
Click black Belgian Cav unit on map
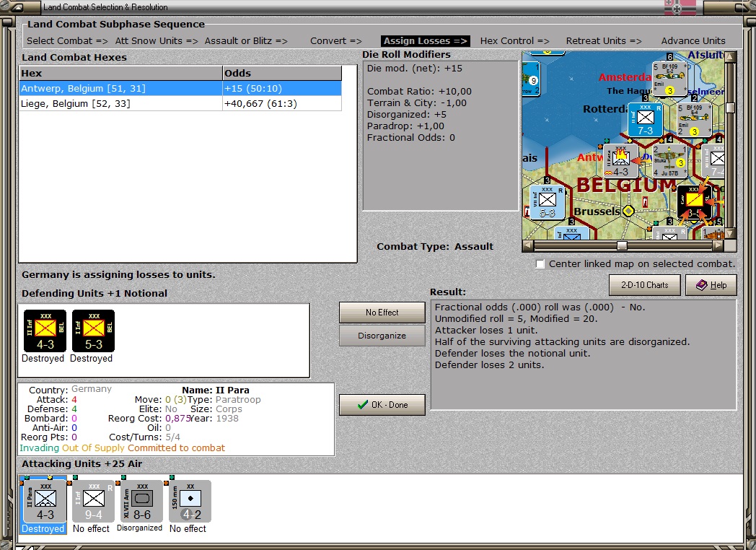click(x=694, y=201)
